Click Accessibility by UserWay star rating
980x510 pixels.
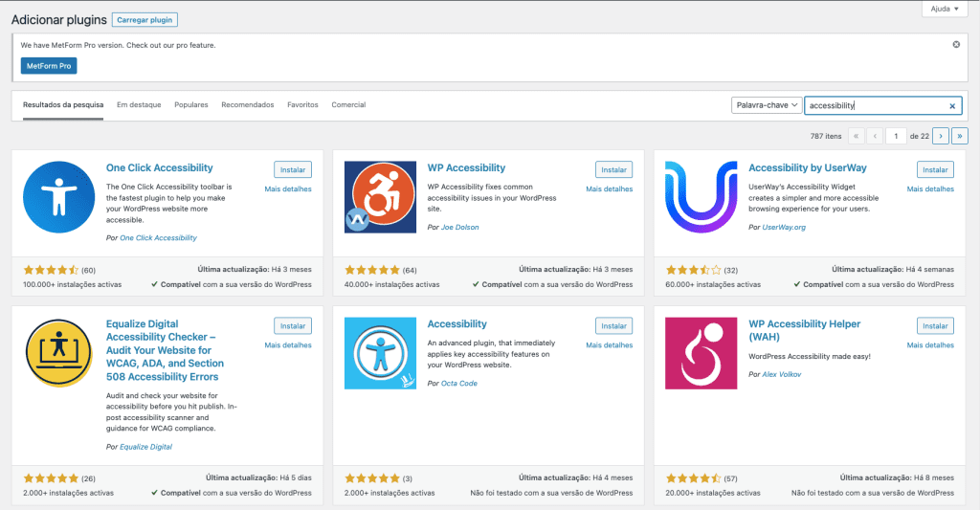693,270
